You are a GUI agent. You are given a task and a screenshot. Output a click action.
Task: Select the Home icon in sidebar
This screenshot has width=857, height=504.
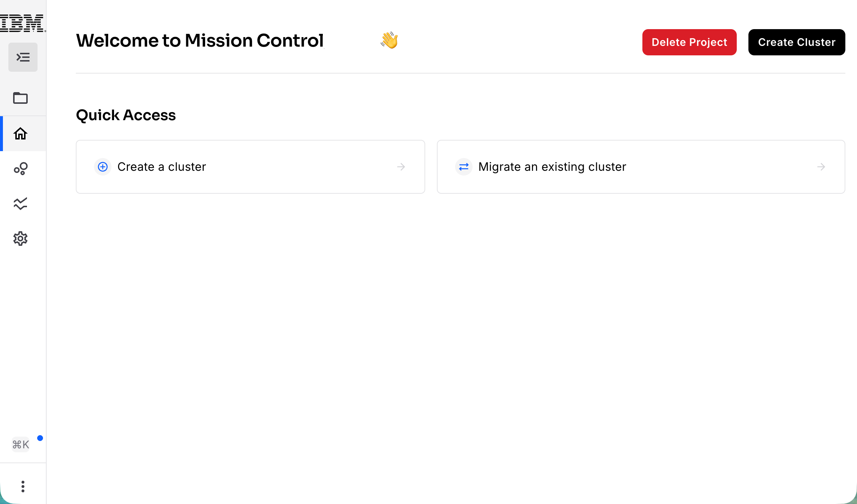click(x=20, y=134)
